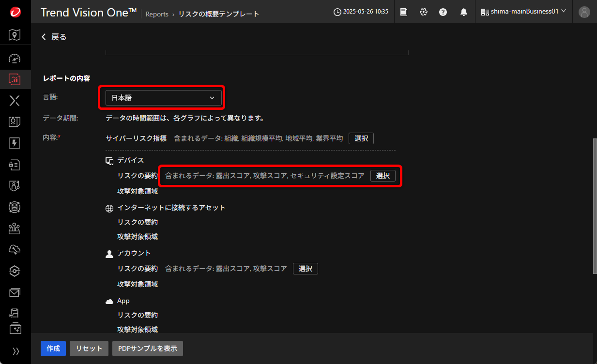Click 攻撃対象領域 under デバイス

tap(138, 191)
